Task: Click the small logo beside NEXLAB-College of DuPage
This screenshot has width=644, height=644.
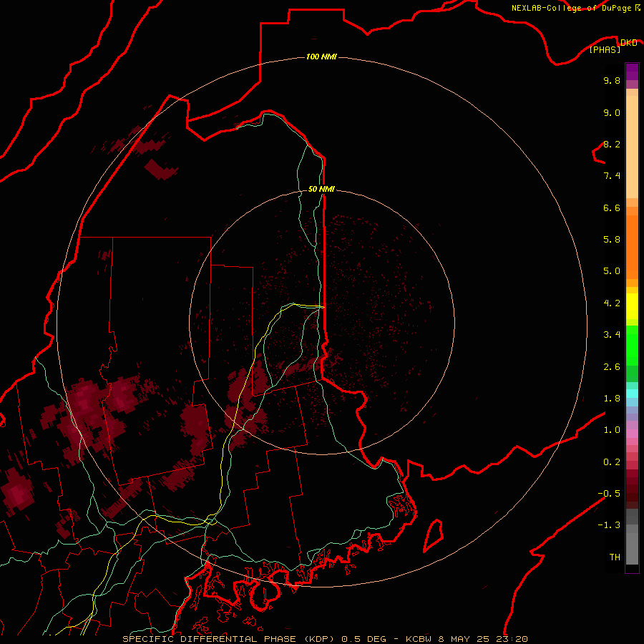Action: pos(638,7)
